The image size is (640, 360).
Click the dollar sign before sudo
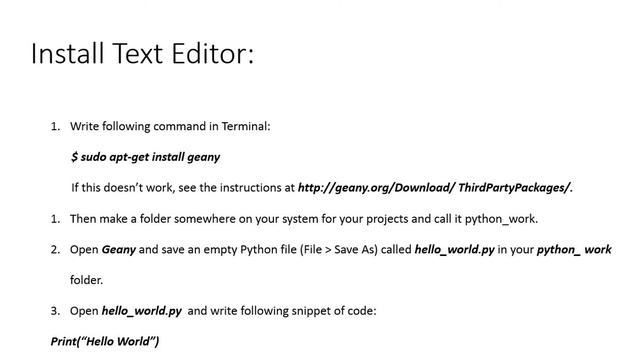point(74,157)
